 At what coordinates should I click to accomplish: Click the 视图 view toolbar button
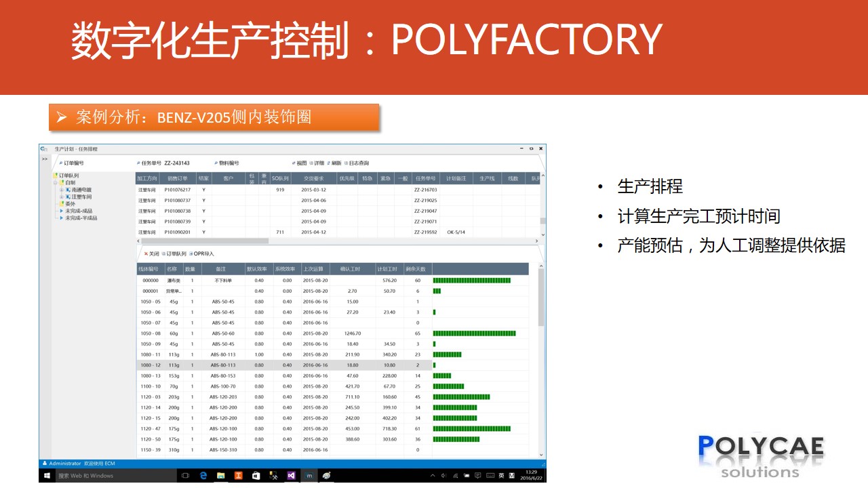coord(298,163)
